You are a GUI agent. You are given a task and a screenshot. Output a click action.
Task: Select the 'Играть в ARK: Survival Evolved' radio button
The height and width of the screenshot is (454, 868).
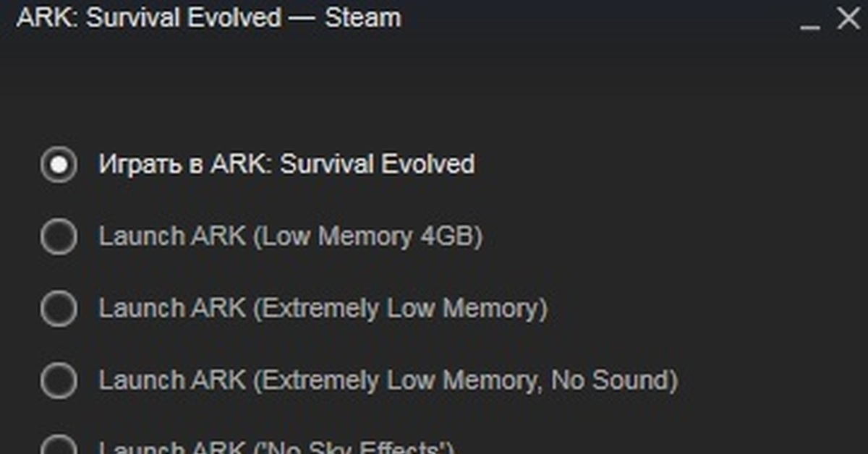pos(59,164)
